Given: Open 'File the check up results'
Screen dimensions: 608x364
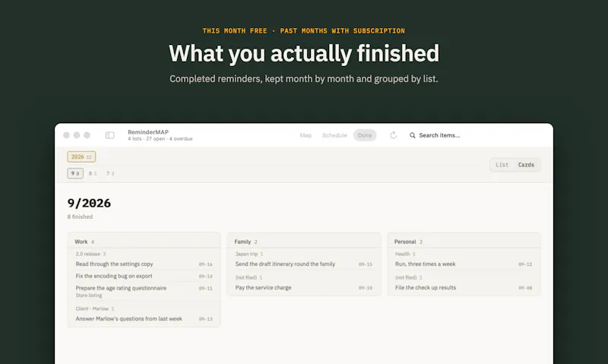Looking at the screenshot, I should click(x=464, y=288).
